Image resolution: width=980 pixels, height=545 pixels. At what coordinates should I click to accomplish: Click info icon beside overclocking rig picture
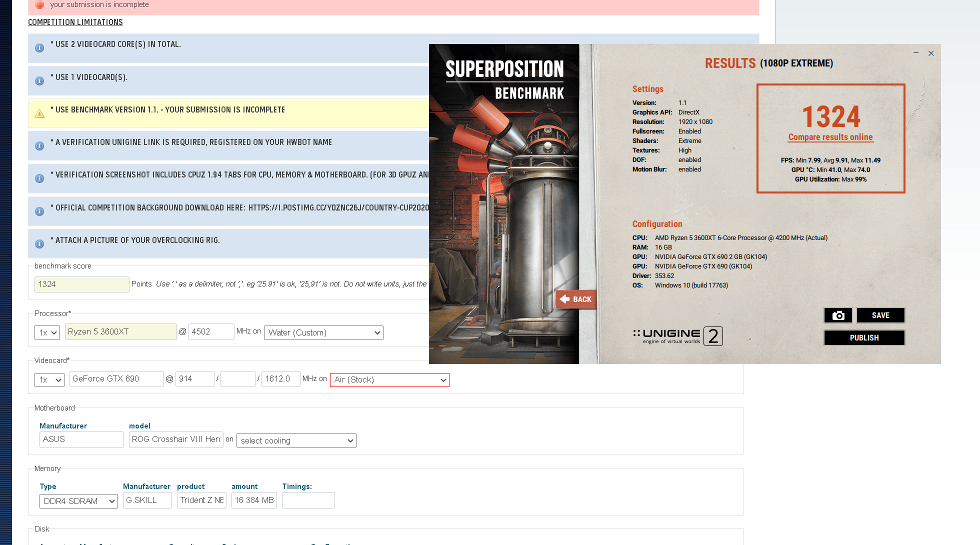(x=39, y=244)
